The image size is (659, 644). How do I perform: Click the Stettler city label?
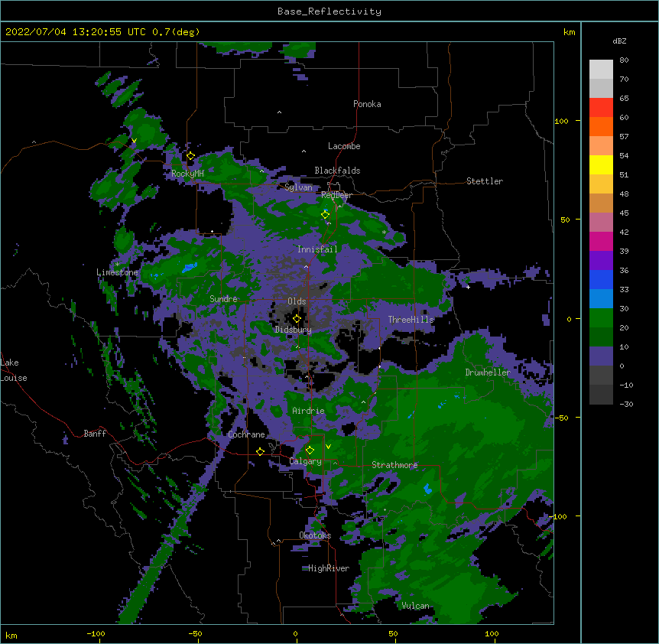485,181
